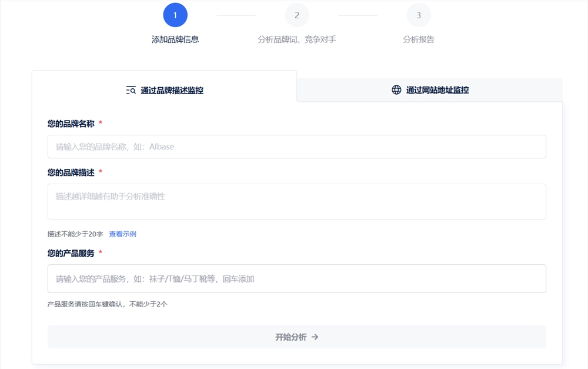Screen dimensions: 588x369
Task: Select step circle 1 添加品牌信息
Action: pyautogui.click(x=175, y=15)
